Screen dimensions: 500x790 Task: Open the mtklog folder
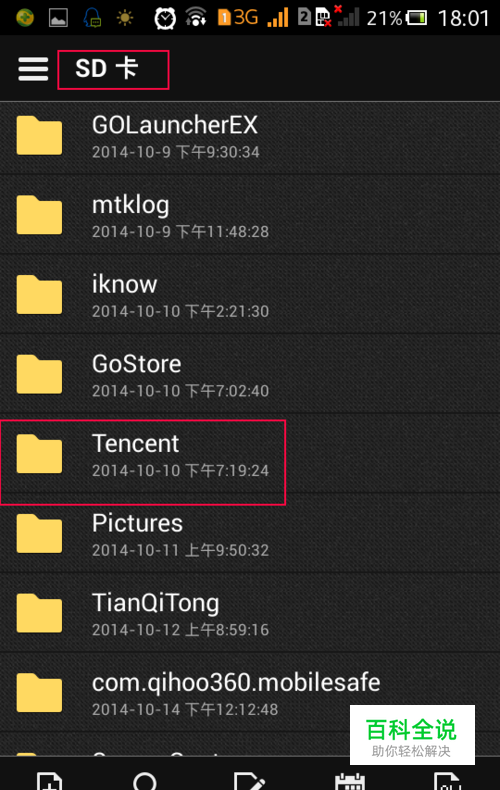click(x=250, y=215)
